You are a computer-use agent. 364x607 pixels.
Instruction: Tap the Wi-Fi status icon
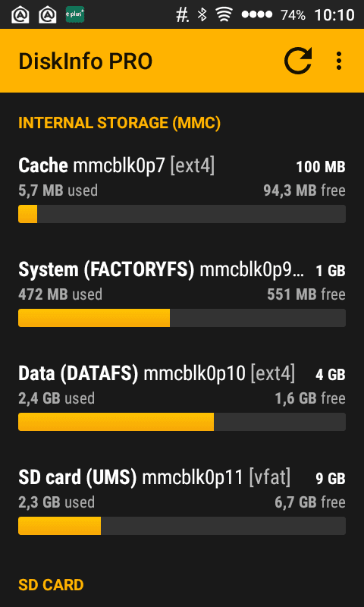(x=224, y=15)
